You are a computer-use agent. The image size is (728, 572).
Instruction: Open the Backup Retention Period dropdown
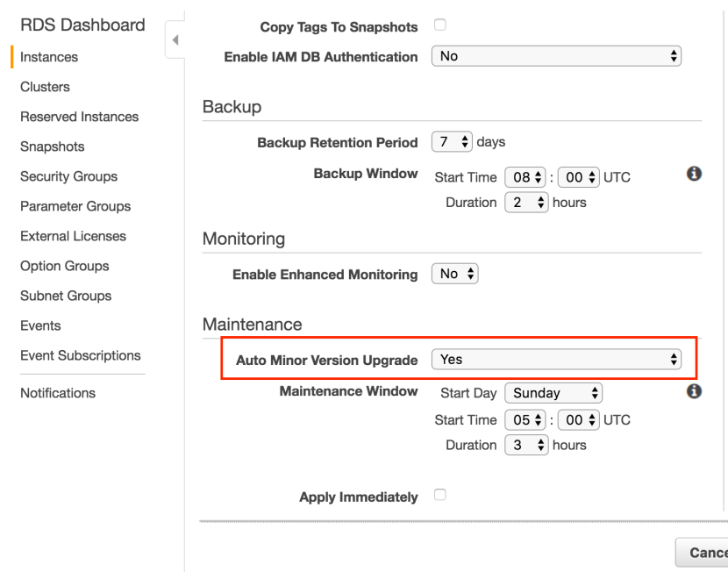[x=453, y=141]
